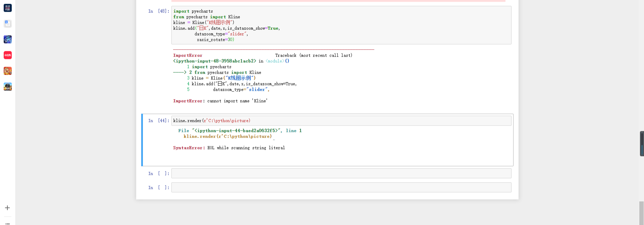The image size is (644, 225).
Task: Click inside the first empty code cell
Action: pos(341,173)
